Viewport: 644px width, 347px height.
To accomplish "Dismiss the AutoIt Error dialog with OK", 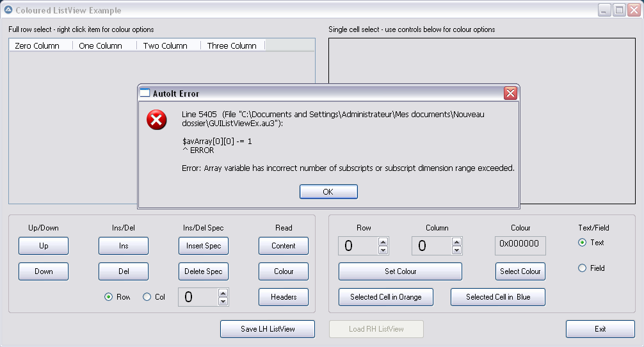I will [328, 192].
